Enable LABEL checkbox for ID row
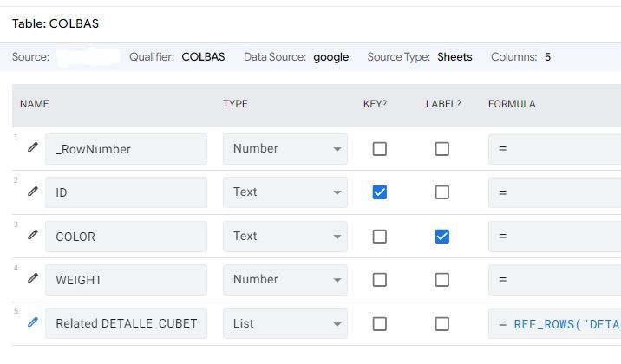621x364 pixels. coord(442,192)
